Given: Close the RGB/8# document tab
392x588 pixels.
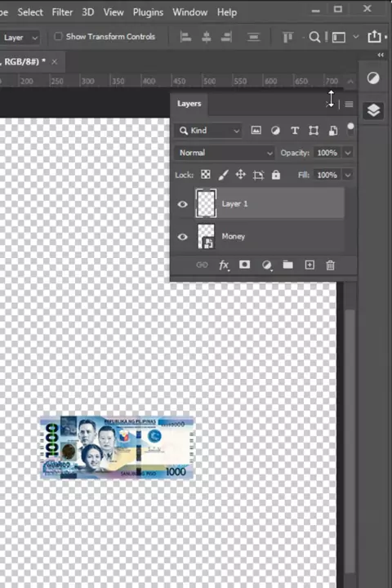Looking at the screenshot, I should pos(55,62).
